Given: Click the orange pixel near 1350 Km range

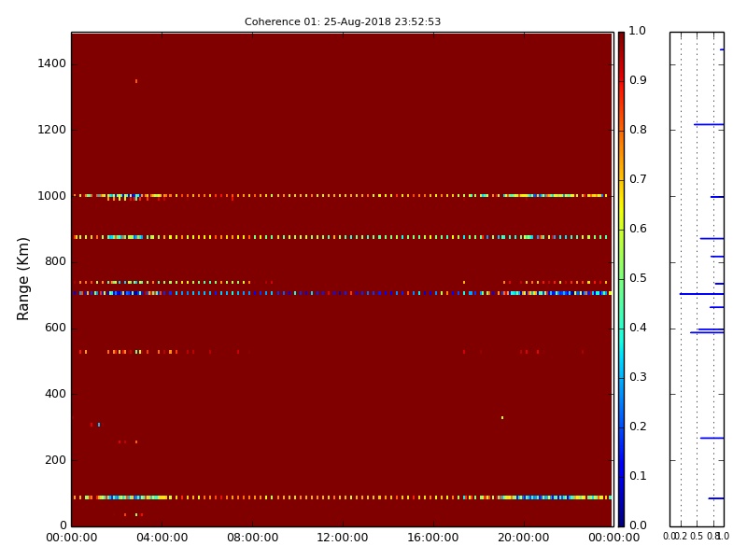Looking at the screenshot, I should tap(136, 81).
